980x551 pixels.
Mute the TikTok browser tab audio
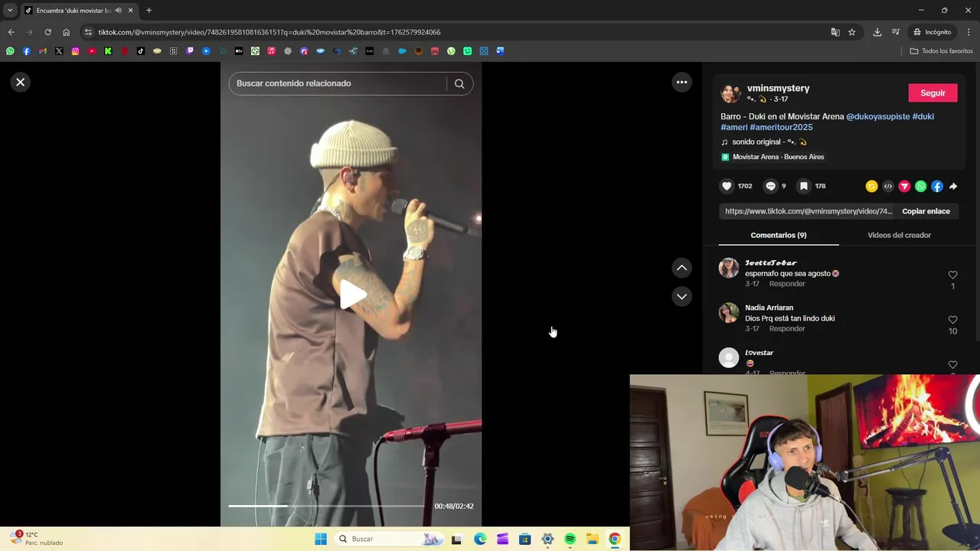pyautogui.click(x=118, y=10)
